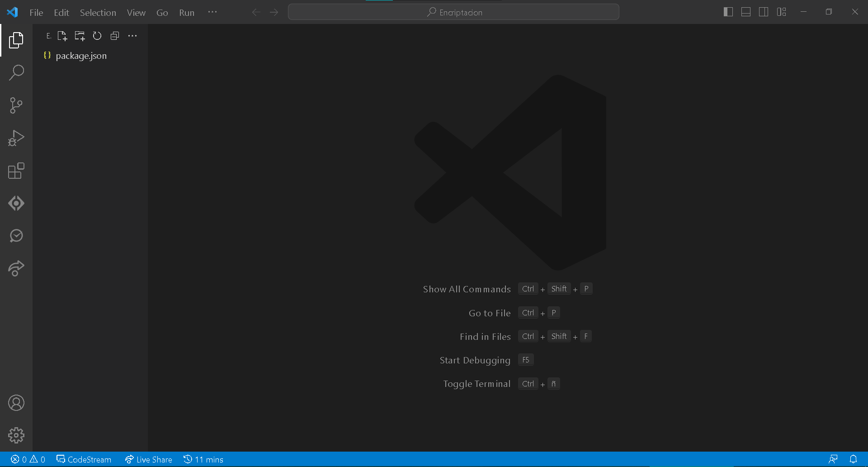Click the New Folder icon in Explorer
Image resolution: width=868 pixels, height=467 pixels.
point(80,36)
